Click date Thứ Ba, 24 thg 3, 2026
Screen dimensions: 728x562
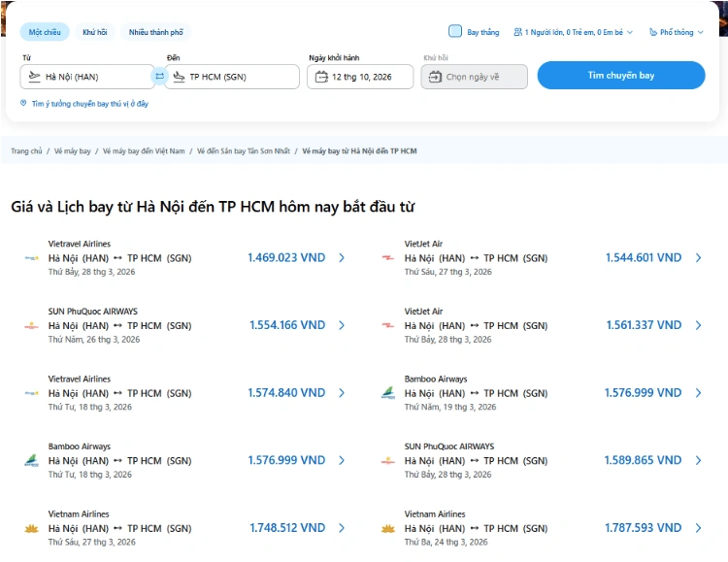click(x=447, y=542)
